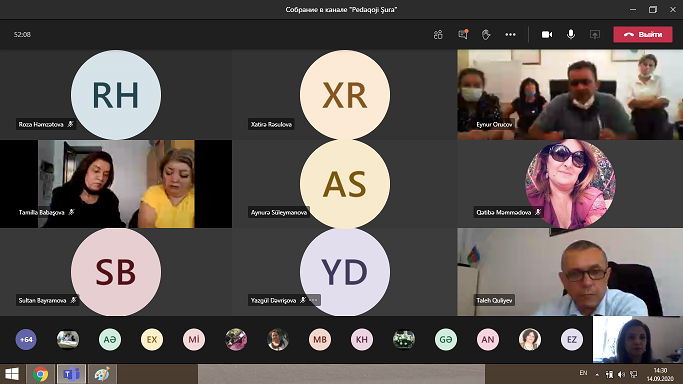Select Aynura Süleymanova's AS avatar

tap(345, 184)
